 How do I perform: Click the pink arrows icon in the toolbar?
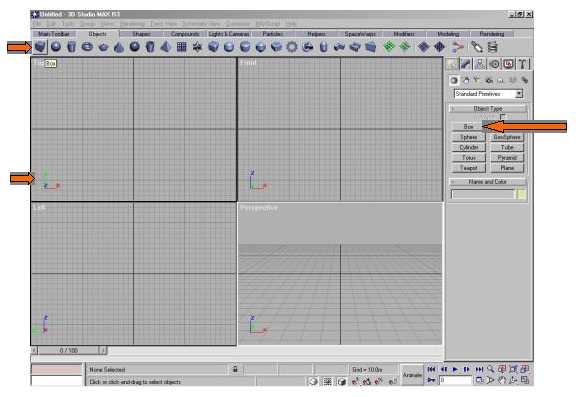[x=458, y=47]
